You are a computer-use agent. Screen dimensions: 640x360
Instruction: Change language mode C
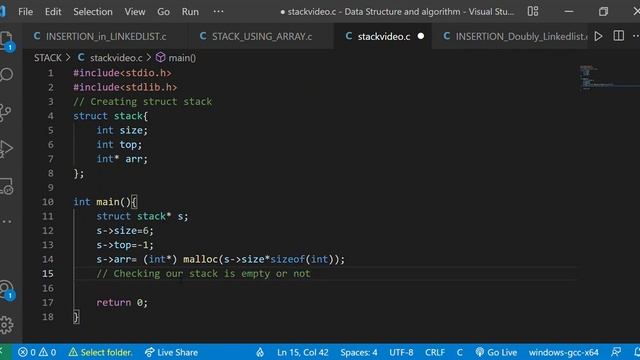tap(460, 352)
